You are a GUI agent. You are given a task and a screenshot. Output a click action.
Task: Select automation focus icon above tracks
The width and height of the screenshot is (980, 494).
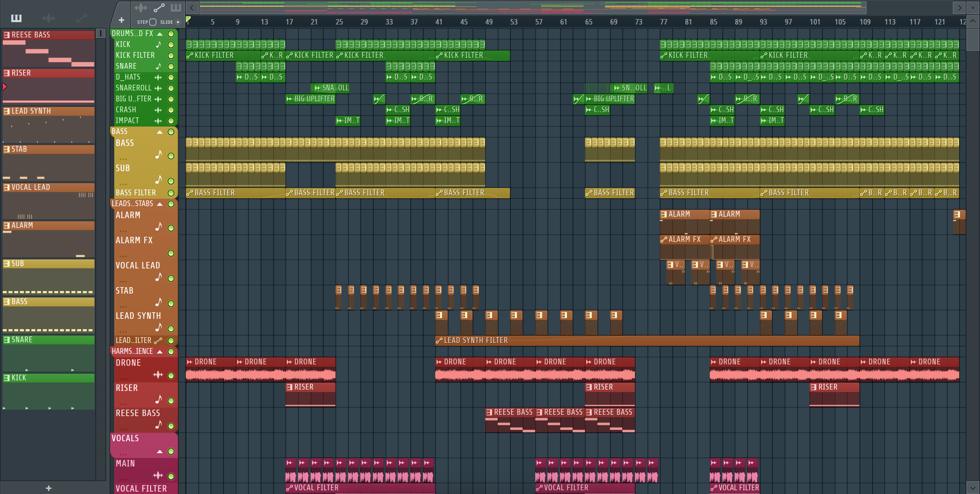pyautogui.click(x=159, y=7)
